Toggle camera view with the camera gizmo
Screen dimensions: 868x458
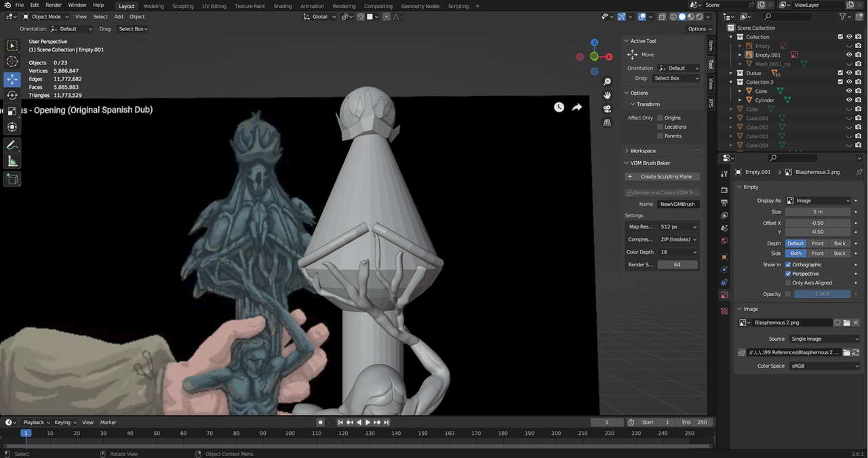(x=608, y=109)
